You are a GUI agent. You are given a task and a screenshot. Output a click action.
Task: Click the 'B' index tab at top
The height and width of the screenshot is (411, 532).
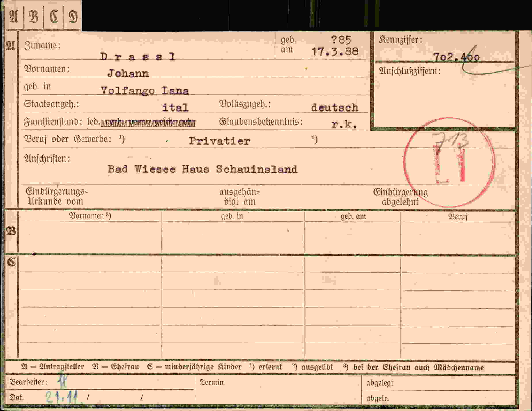(34, 17)
